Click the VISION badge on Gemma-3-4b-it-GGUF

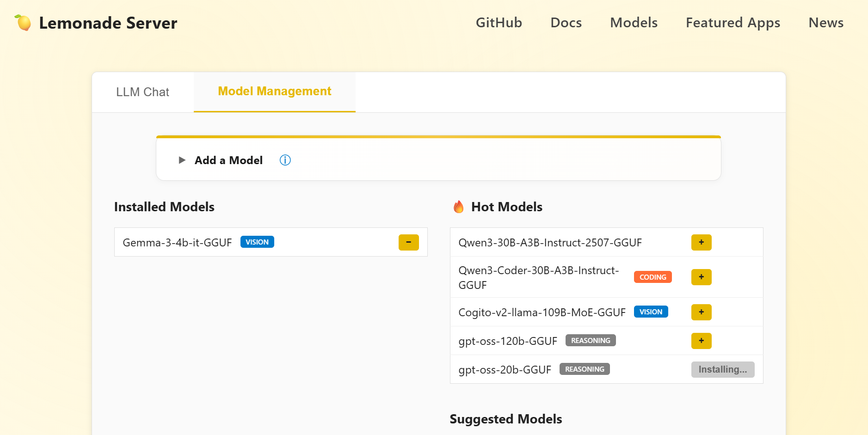coord(257,242)
